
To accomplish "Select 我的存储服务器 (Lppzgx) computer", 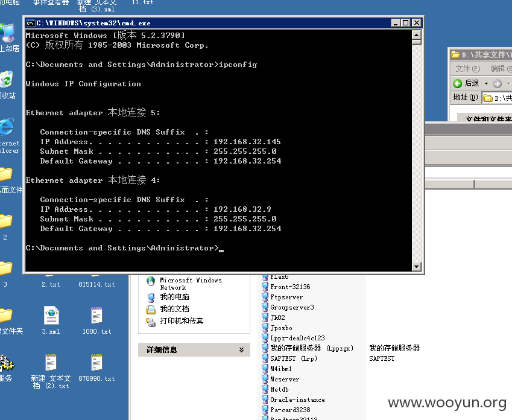I will coord(312,348).
